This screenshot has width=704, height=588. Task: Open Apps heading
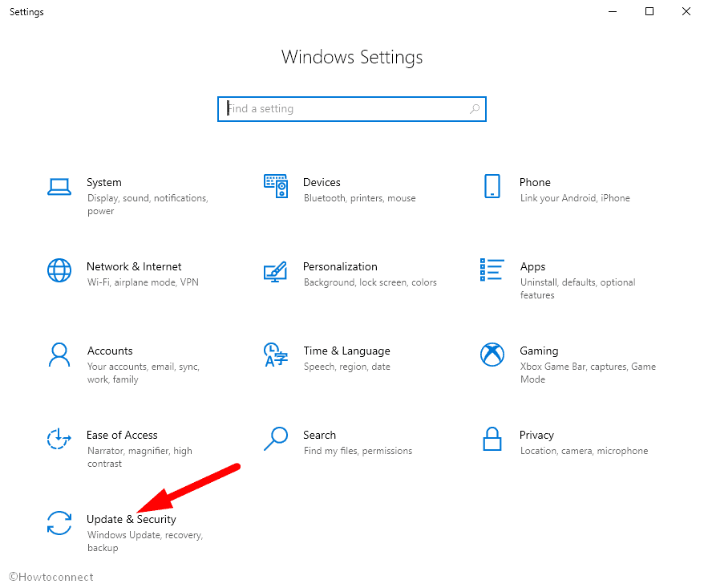[533, 267]
